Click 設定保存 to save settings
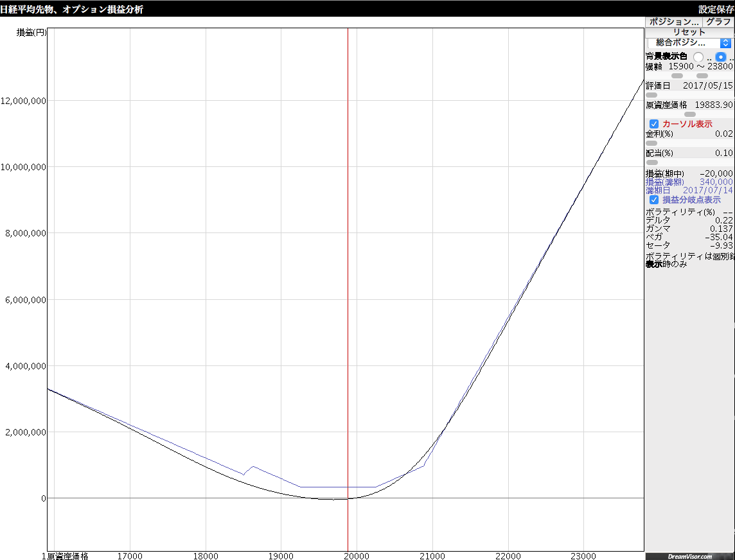The image size is (735, 560). pyautogui.click(x=716, y=10)
